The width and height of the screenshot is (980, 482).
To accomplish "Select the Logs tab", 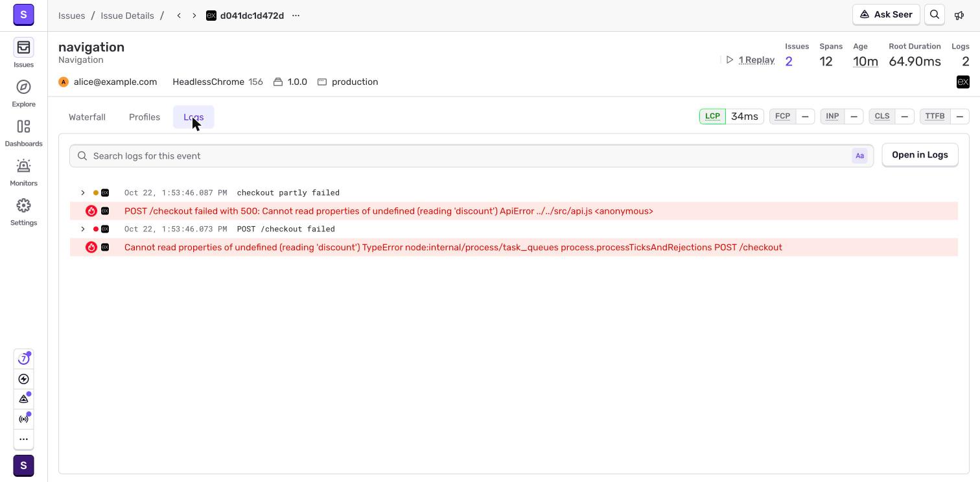I will [194, 117].
